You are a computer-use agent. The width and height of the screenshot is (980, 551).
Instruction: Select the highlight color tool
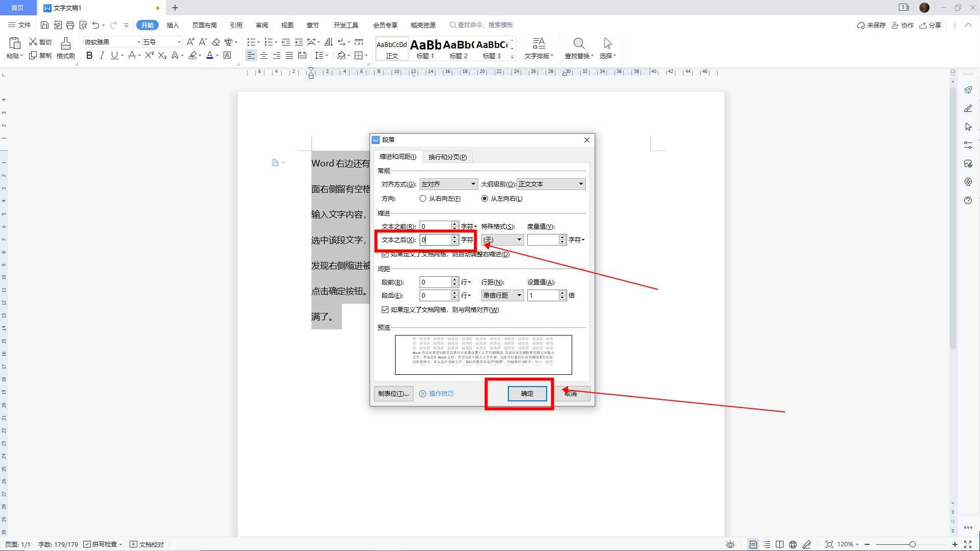[193, 56]
